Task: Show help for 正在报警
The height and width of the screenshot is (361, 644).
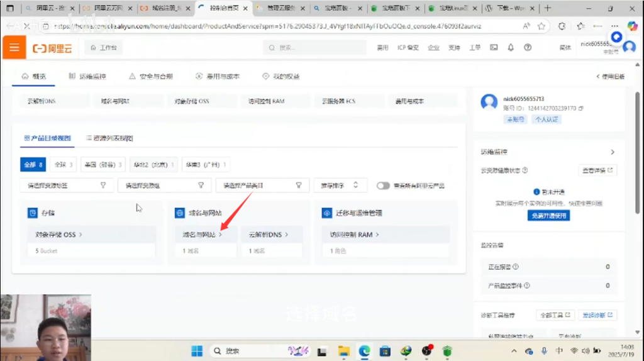Action: coord(516,267)
